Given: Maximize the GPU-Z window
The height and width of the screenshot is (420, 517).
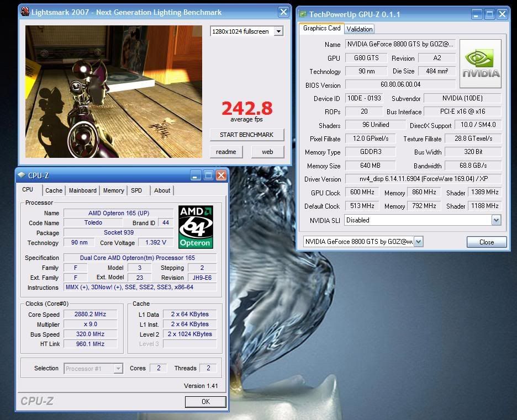Looking at the screenshot, I should click(489, 14).
